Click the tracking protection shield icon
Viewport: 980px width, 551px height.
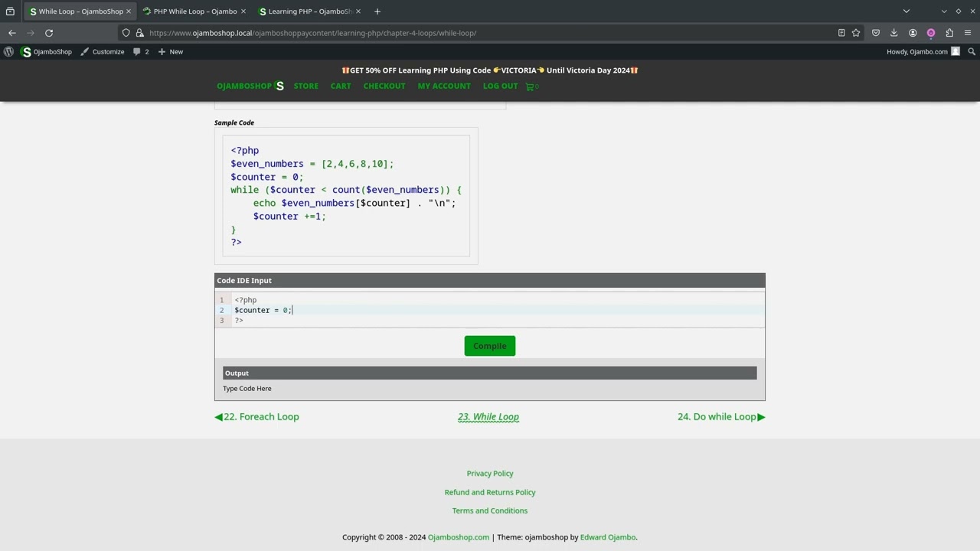coord(126,33)
